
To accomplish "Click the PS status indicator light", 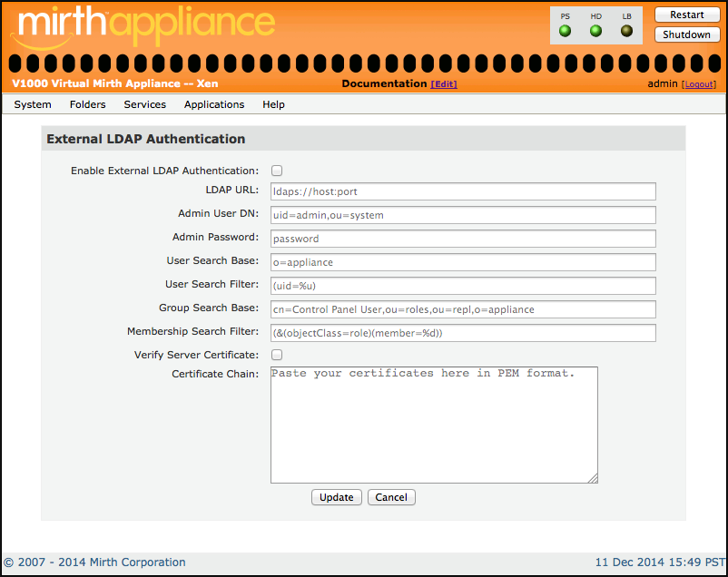I will point(565,31).
